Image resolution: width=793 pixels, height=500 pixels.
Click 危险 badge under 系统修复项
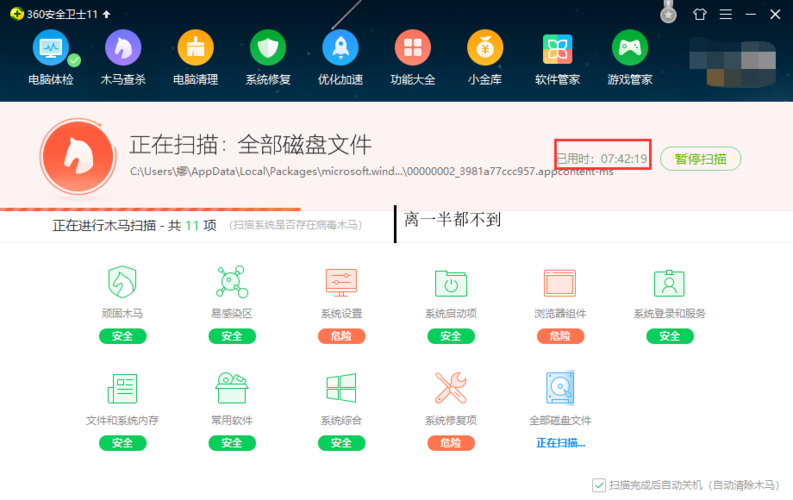[451, 443]
